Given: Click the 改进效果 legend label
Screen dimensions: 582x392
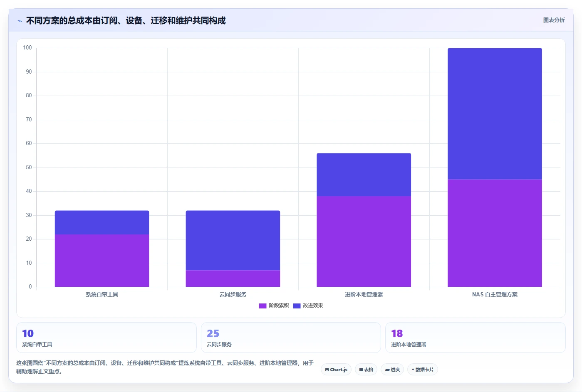Looking at the screenshot, I should 313,306.
